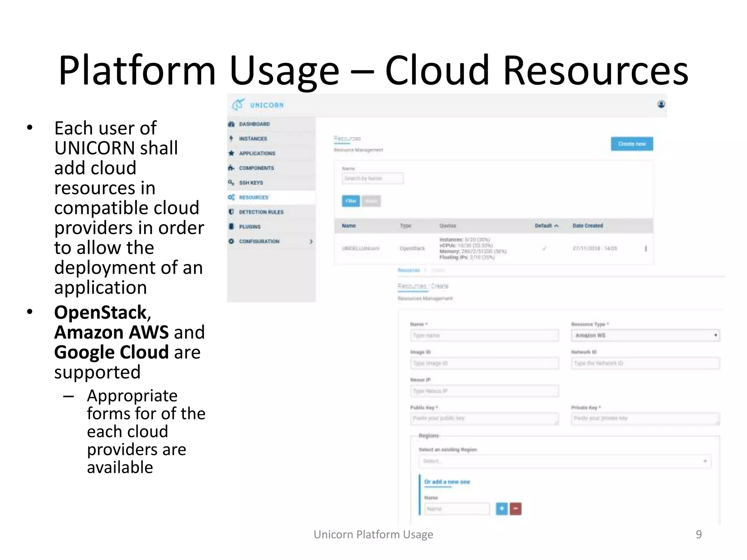Click the Instances lightning icon
The height and width of the screenshot is (560, 747).
tap(231, 139)
